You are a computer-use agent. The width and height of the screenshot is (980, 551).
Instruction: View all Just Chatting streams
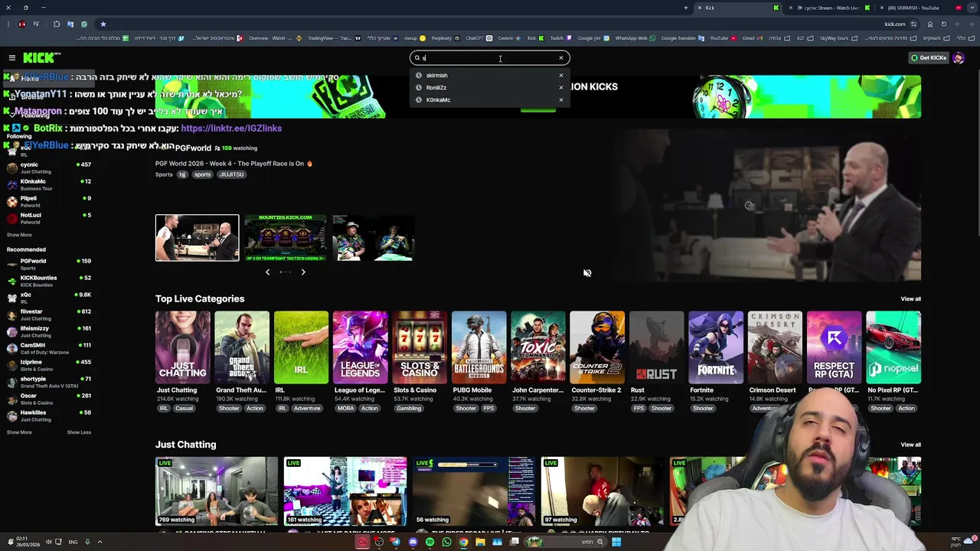pos(910,445)
